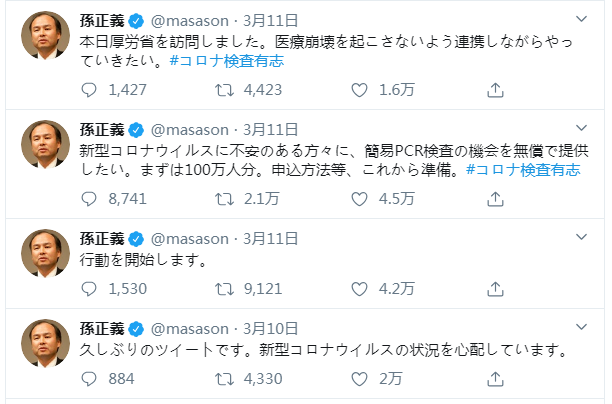The width and height of the screenshot is (612, 404).
Task: Share the 久しぶりのツイート tweet
Action: tap(495, 380)
